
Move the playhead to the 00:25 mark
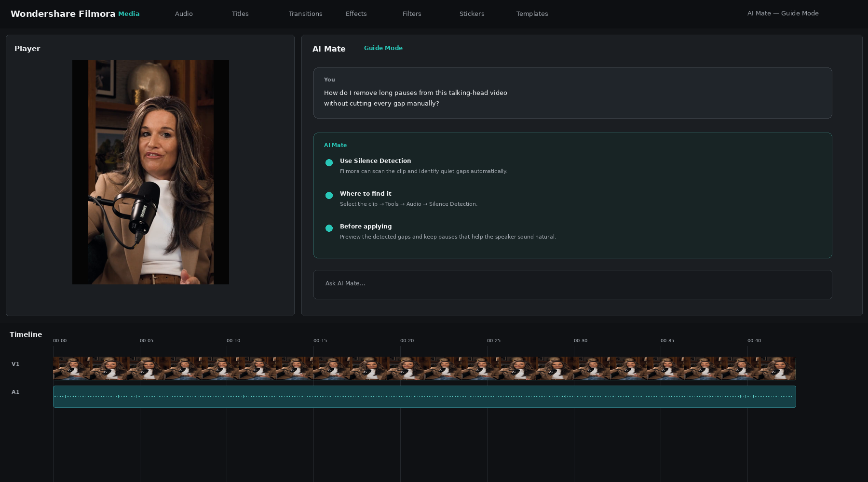pos(494,341)
